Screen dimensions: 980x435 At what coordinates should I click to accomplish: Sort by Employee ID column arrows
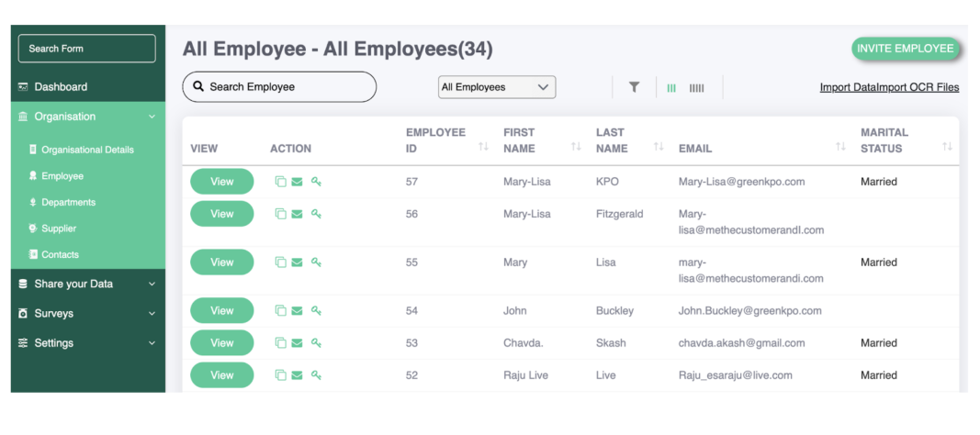coord(483,146)
